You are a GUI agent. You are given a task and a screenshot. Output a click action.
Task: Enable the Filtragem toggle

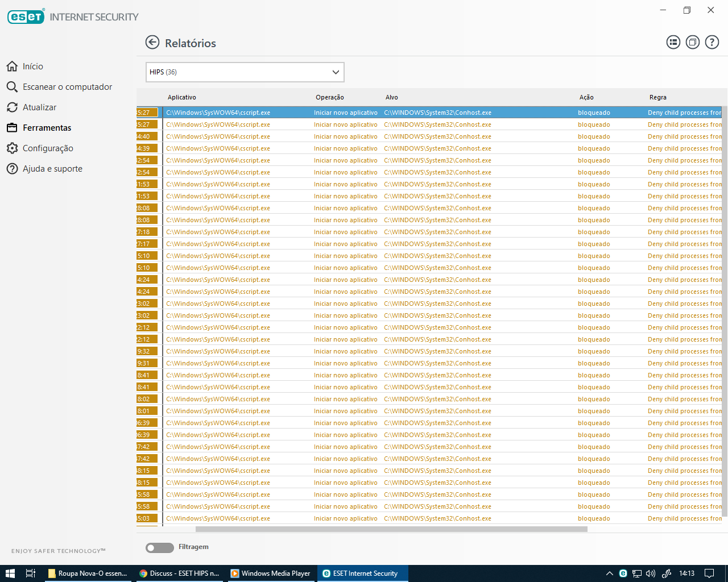[x=160, y=547]
